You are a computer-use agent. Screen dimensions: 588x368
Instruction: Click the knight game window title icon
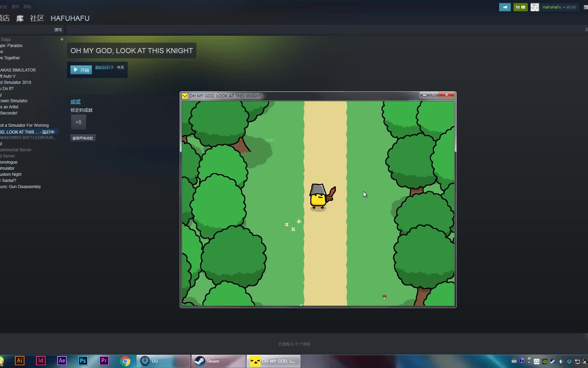coord(185,96)
